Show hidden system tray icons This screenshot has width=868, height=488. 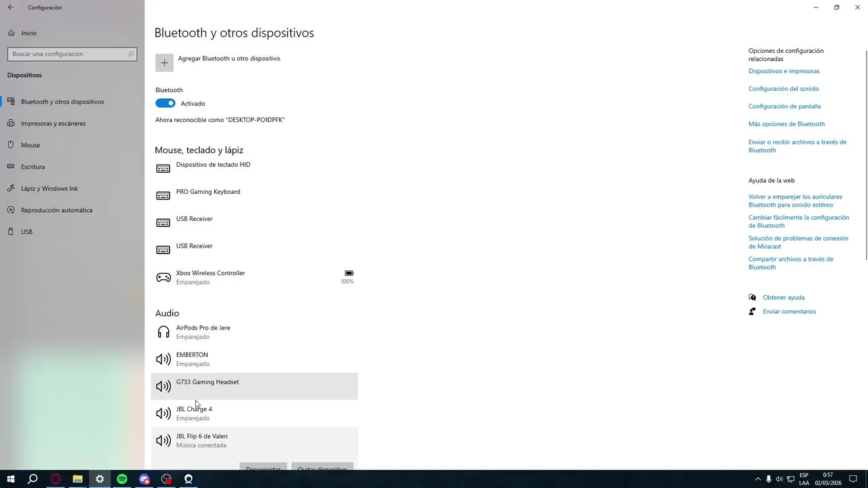pyautogui.click(x=758, y=479)
